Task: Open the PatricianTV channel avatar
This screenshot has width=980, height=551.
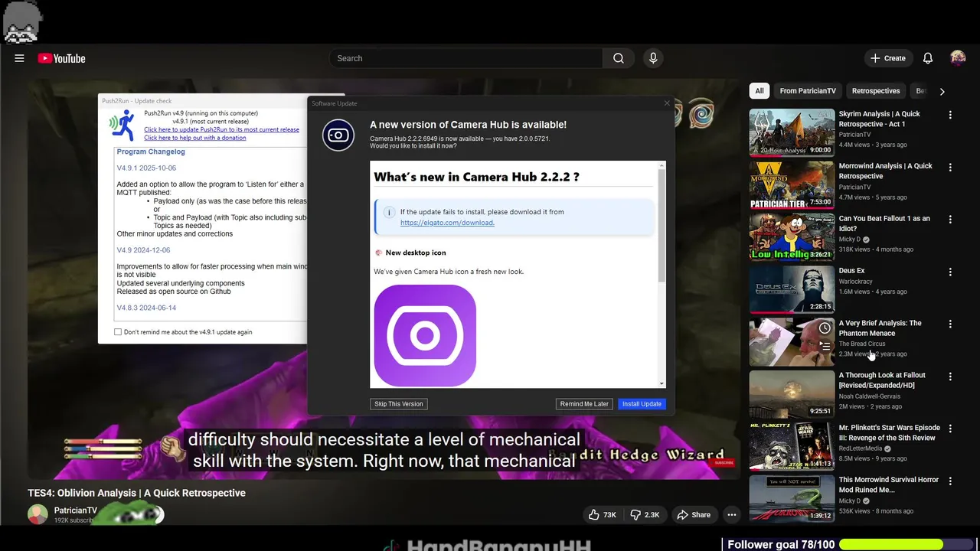Action: (x=38, y=514)
